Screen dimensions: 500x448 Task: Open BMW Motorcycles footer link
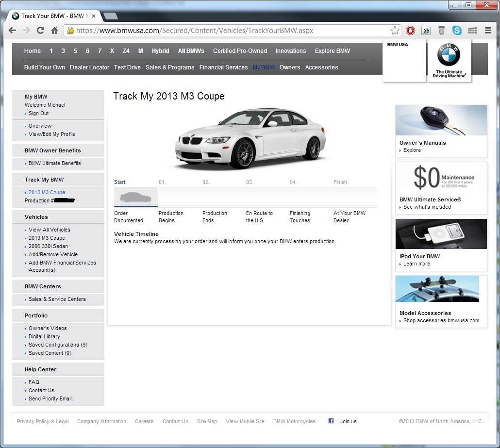point(294,421)
